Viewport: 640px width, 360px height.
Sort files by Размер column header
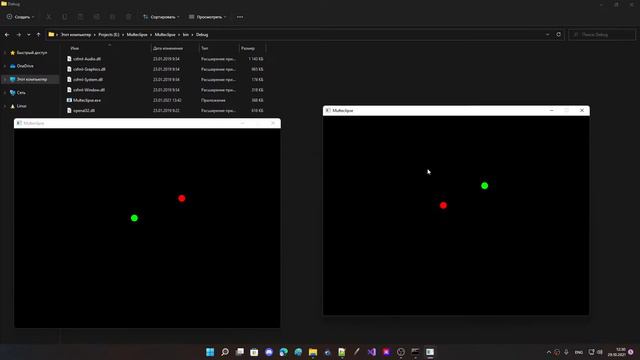(x=248, y=48)
